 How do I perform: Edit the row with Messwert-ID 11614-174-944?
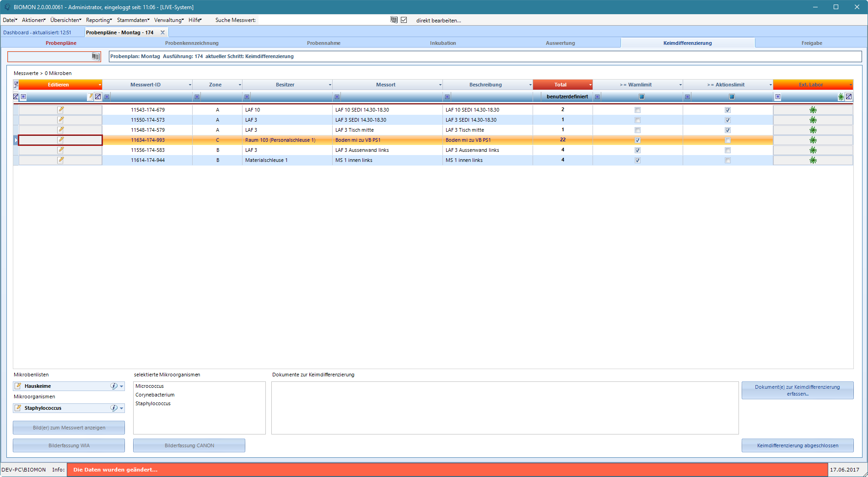point(60,160)
